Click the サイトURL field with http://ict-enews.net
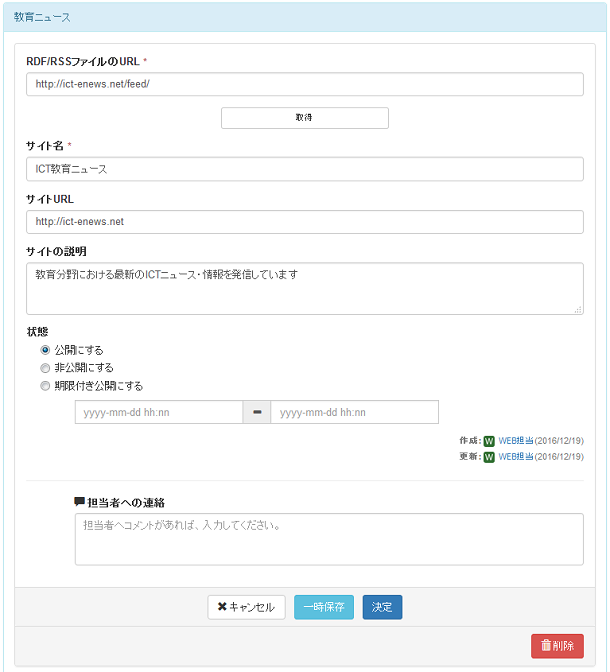 (x=304, y=222)
